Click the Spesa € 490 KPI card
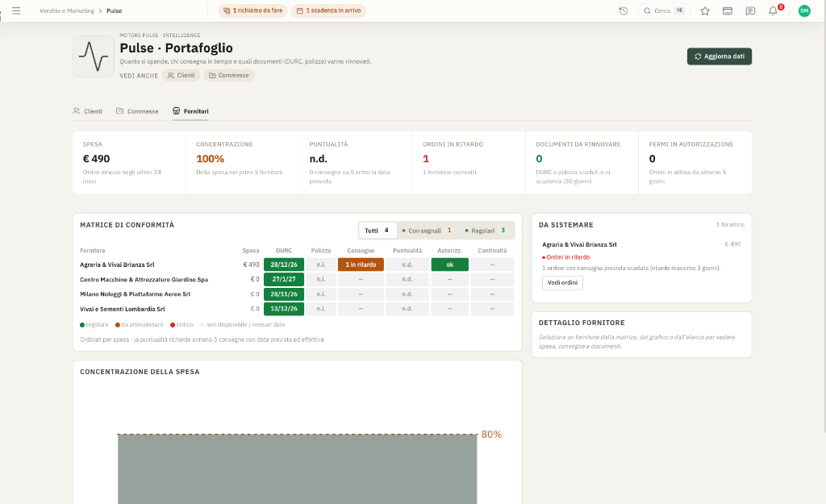 click(129, 163)
